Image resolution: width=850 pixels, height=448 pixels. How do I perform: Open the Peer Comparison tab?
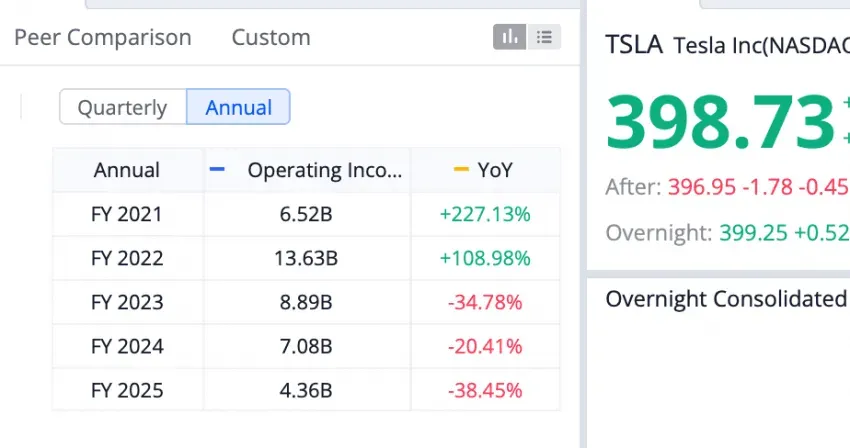[x=103, y=37]
